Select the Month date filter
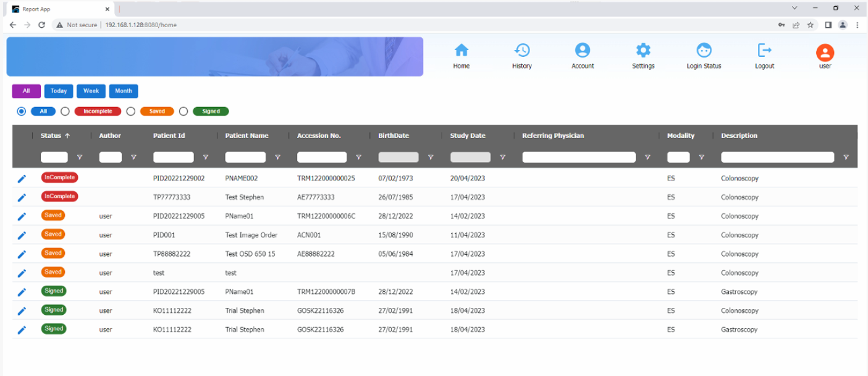The height and width of the screenshot is (376, 868). pos(124,91)
